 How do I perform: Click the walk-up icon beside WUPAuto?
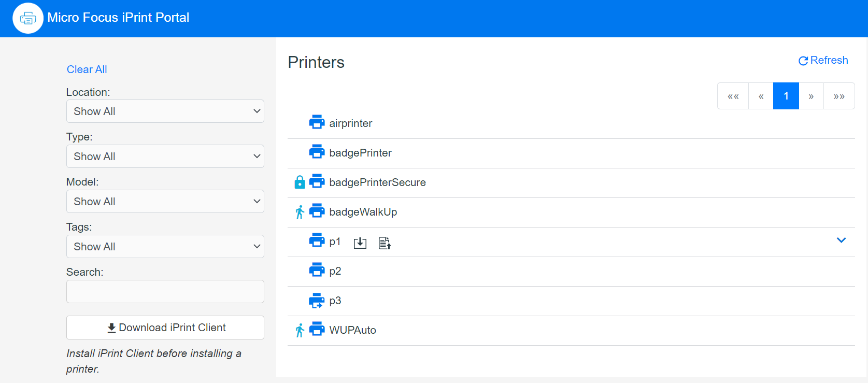click(300, 330)
